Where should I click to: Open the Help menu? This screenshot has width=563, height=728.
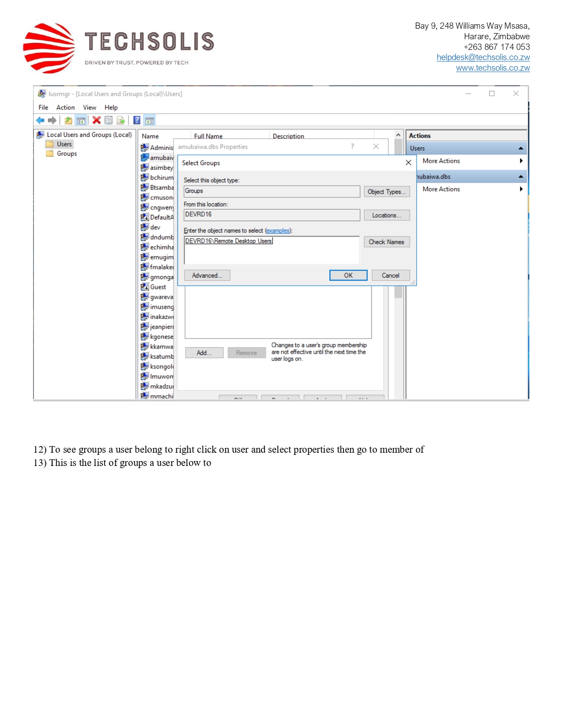111,107
